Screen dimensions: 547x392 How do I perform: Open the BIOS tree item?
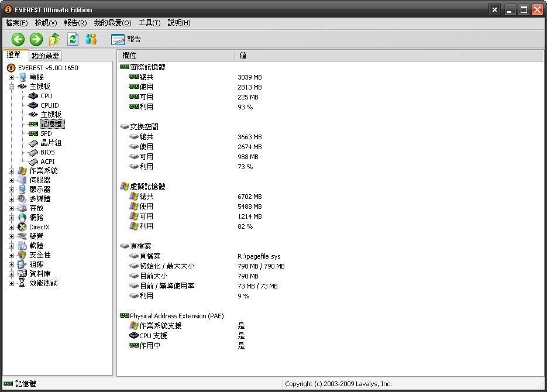tap(47, 152)
